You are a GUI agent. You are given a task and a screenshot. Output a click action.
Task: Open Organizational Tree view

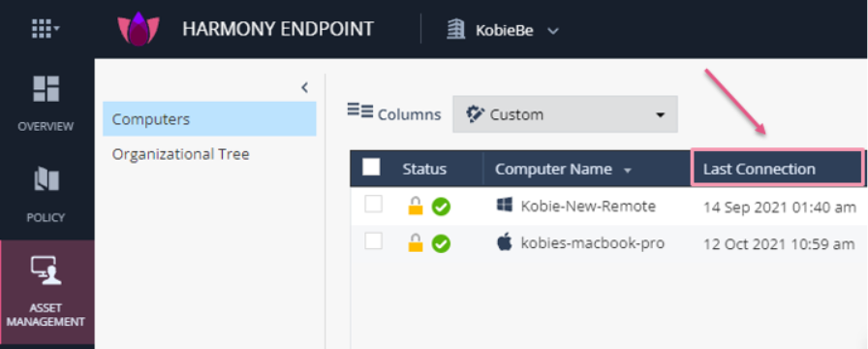pyautogui.click(x=180, y=153)
